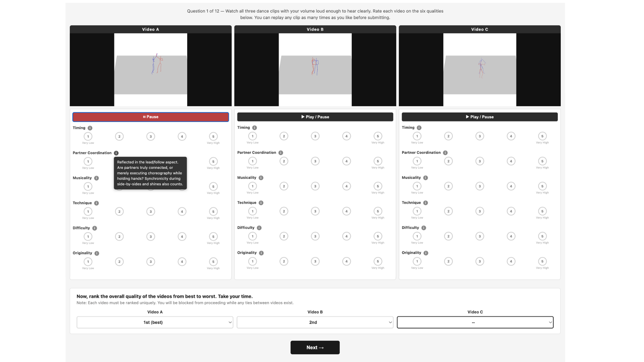Pause Video A playback

coord(151,117)
